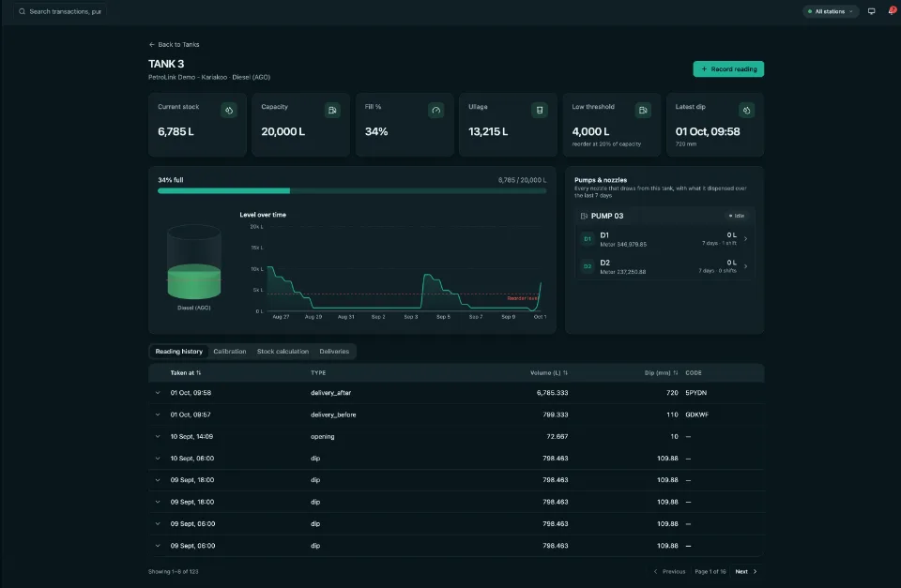Open the display monitor icon in top bar
Image resolution: width=901 pixels, height=588 pixels.
point(871,11)
